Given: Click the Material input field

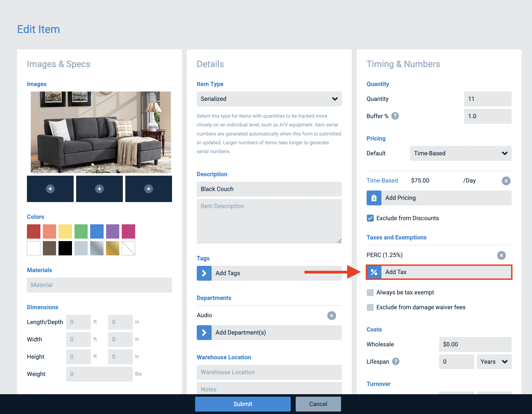Looking at the screenshot, I should 99,285.
